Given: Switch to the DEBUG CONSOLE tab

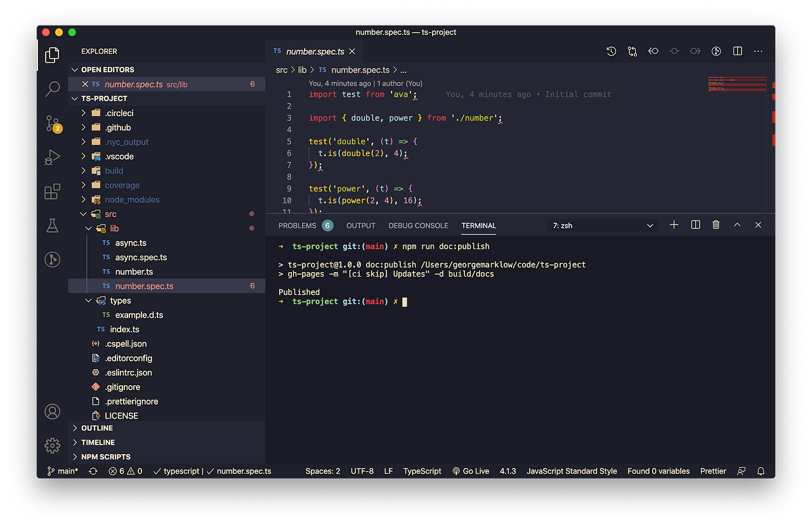Looking at the screenshot, I should (x=418, y=225).
